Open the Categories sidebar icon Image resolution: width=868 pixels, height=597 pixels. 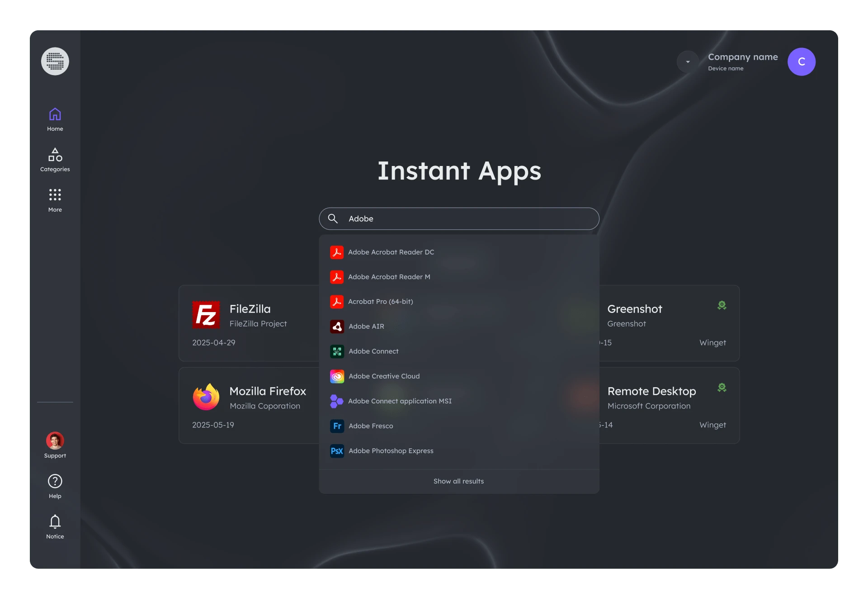pyautogui.click(x=55, y=155)
